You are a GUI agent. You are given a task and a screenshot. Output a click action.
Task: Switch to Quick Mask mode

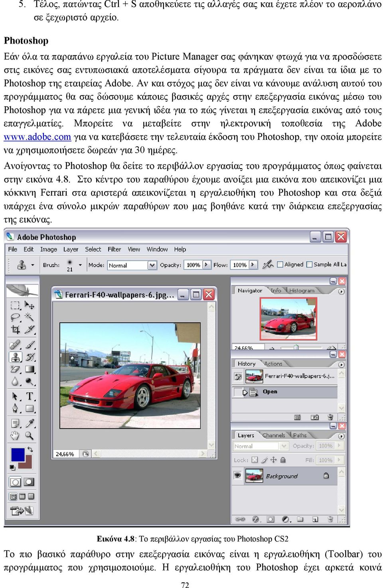(29, 482)
